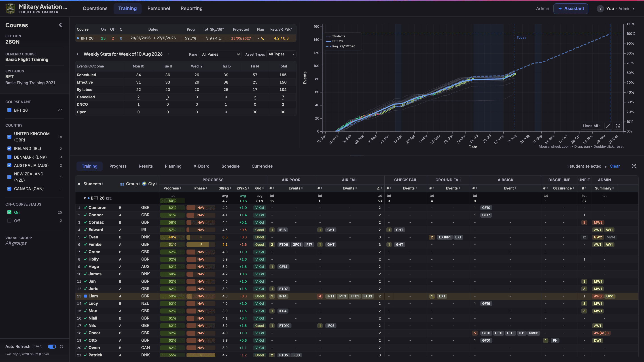Open the Asset Types All Types dropdown

[281, 54]
